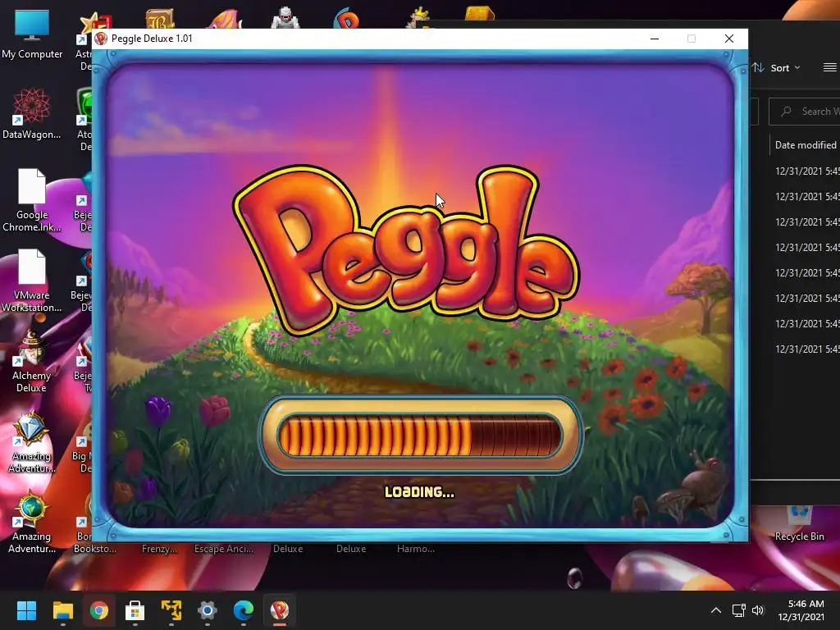Viewport: 840px width, 630px height.
Task: Close the Peggle Deluxe 1.01 window
Action: [x=729, y=39]
